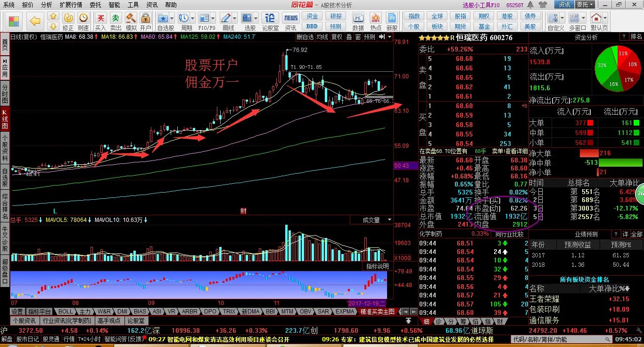This screenshot has width=644, height=347.
Task: Go back with the yellow left arrow
Action: (35, 21)
